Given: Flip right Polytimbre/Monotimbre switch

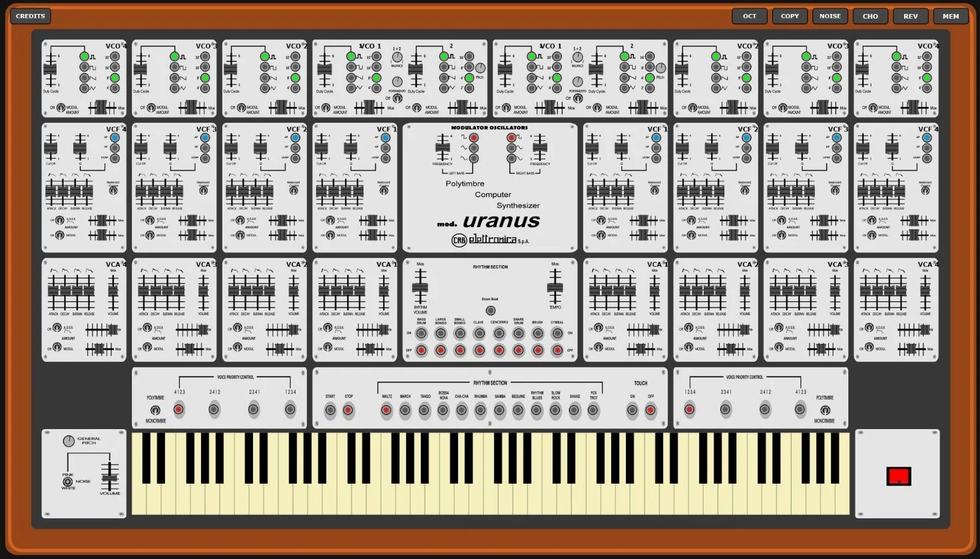Looking at the screenshot, I should 825,410.
